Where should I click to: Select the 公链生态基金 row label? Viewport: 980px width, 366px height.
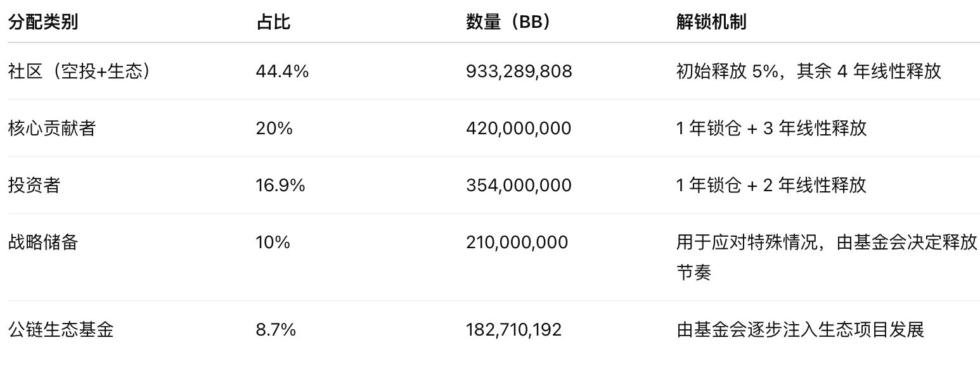61,330
